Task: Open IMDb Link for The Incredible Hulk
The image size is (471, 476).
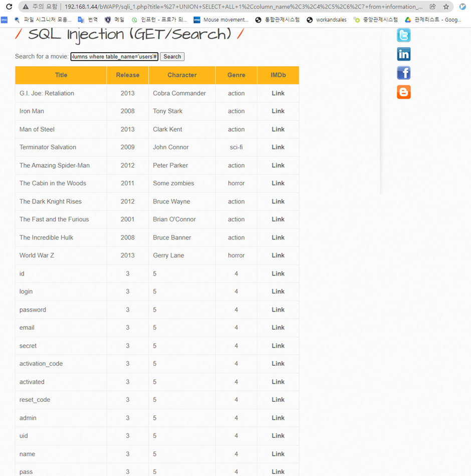Action: [x=278, y=237]
